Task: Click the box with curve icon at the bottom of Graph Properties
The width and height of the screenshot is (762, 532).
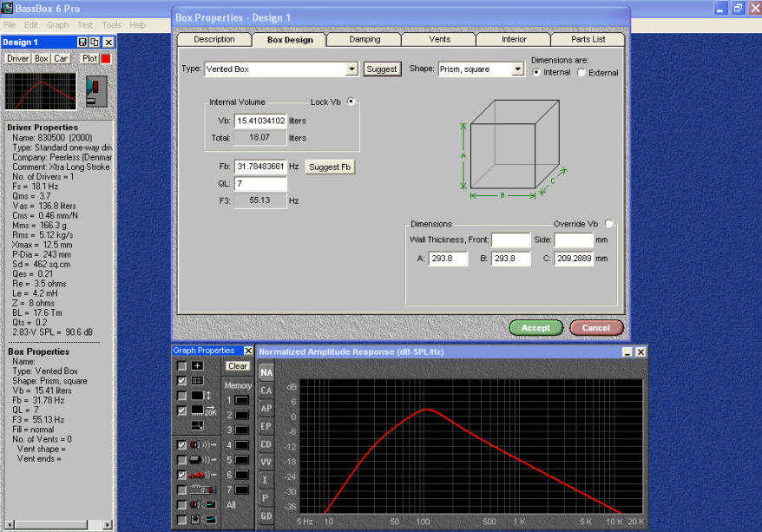Action: [x=203, y=520]
